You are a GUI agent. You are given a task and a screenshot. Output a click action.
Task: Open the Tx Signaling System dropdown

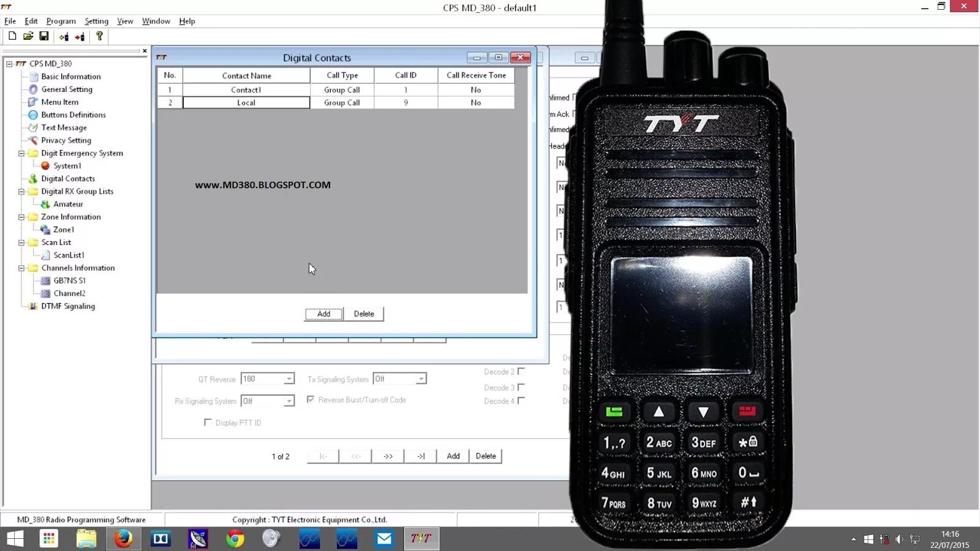click(x=420, y=380)
